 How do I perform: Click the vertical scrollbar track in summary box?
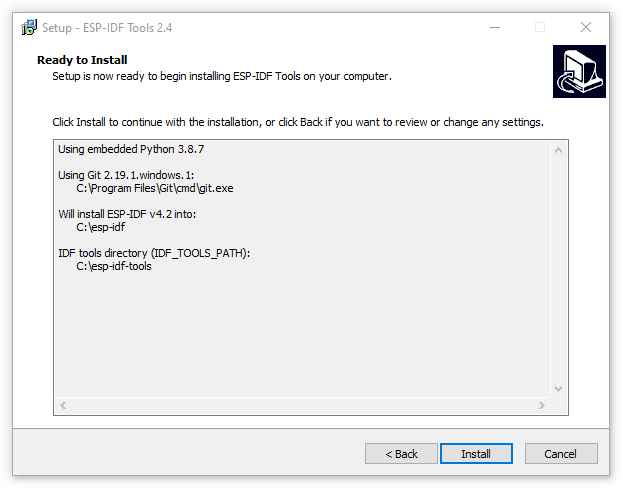[558, 269]
